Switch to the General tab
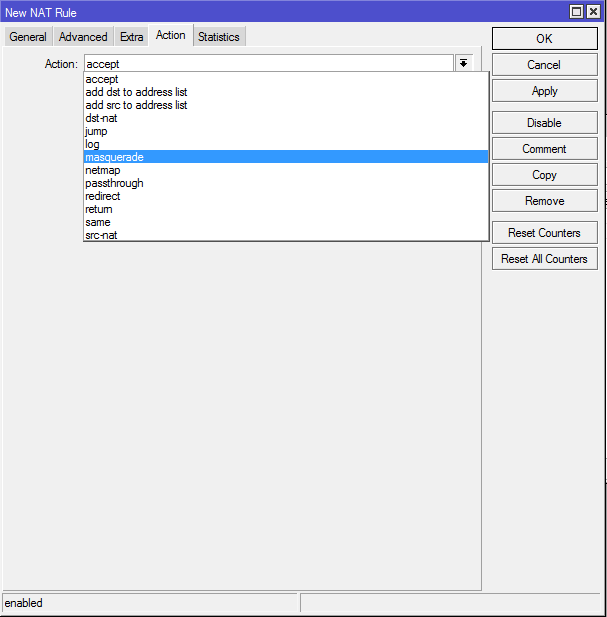The image size is (607, 617). click(28, 37)
